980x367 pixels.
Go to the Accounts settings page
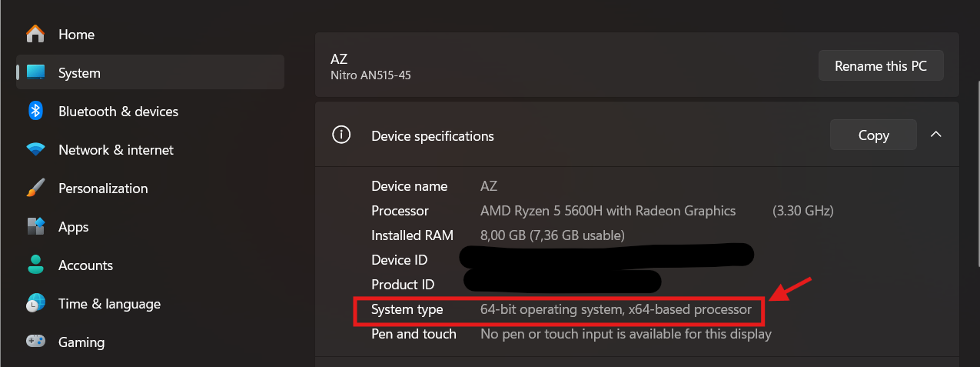tap(85, 265)
